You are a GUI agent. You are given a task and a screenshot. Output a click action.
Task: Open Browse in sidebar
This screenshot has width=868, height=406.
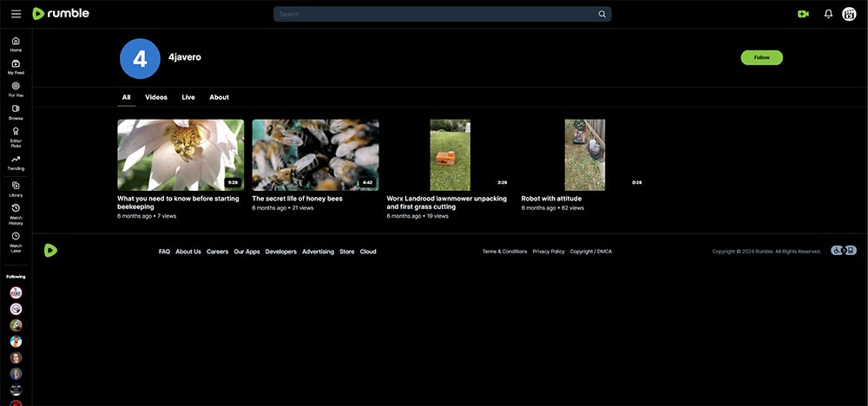[16, 112]
